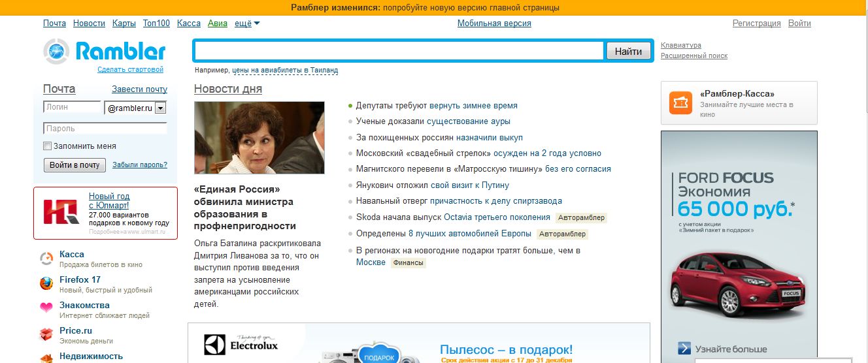
Task: Open the вернуть зимнее время news link
Action: [x=473, y=105]
